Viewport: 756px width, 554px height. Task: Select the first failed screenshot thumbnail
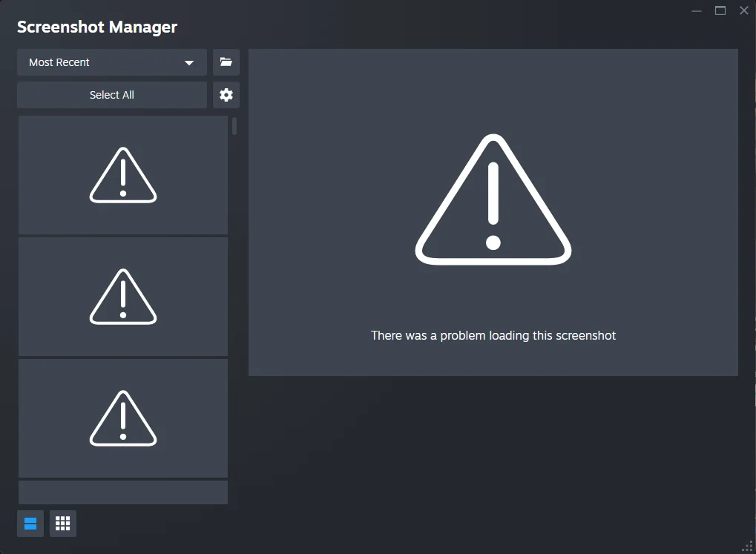pos(123,175)
